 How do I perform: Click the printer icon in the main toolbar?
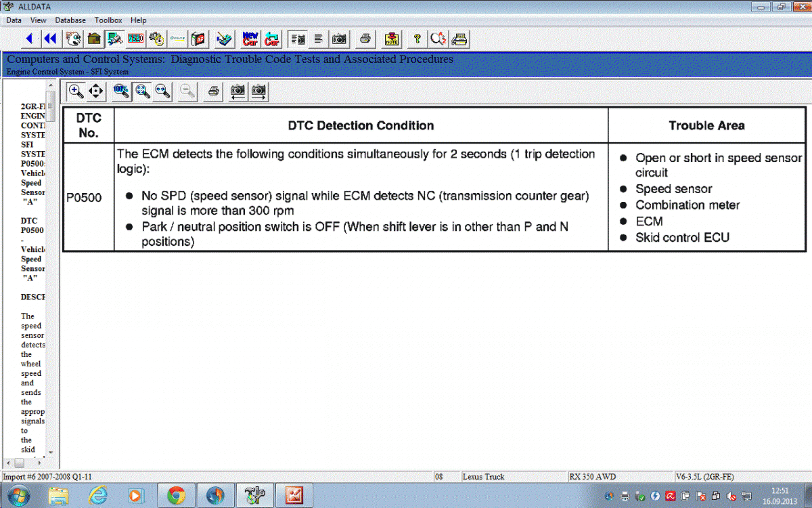click(x=365, y=39)
